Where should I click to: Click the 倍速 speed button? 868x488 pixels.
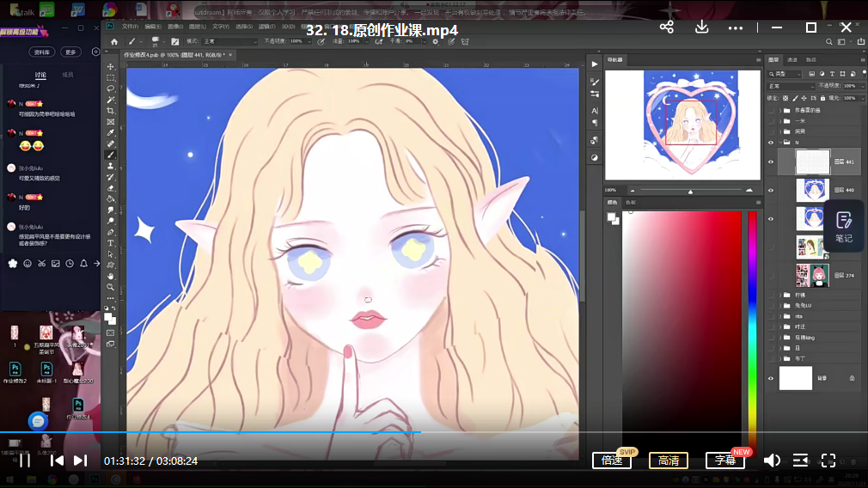pyautogui.click(x=612, y=461)
